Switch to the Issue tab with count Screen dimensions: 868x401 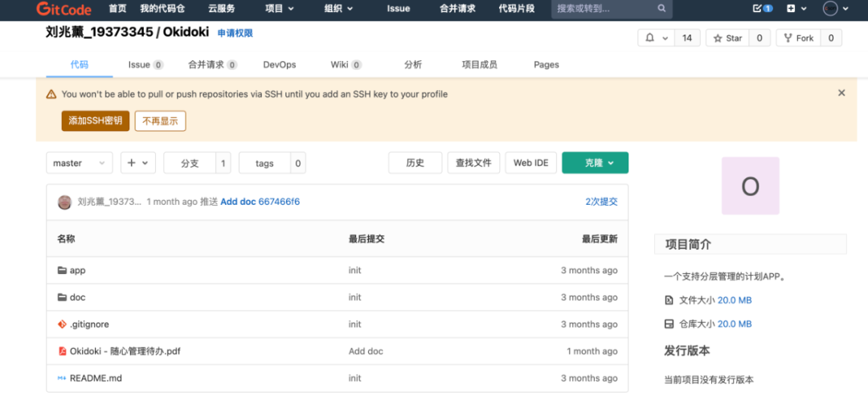pos(145,64)
